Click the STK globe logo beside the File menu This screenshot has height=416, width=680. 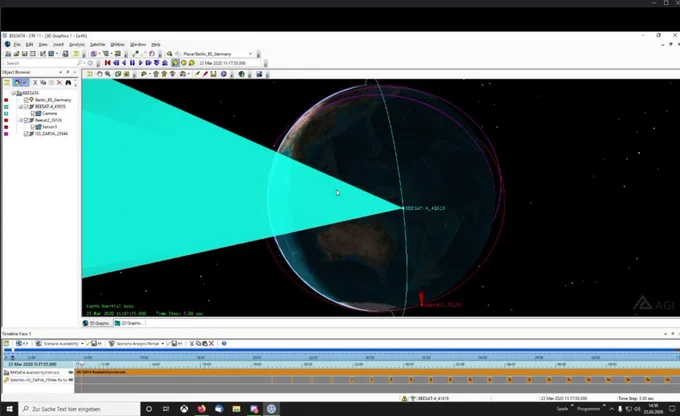pos(7,44)
